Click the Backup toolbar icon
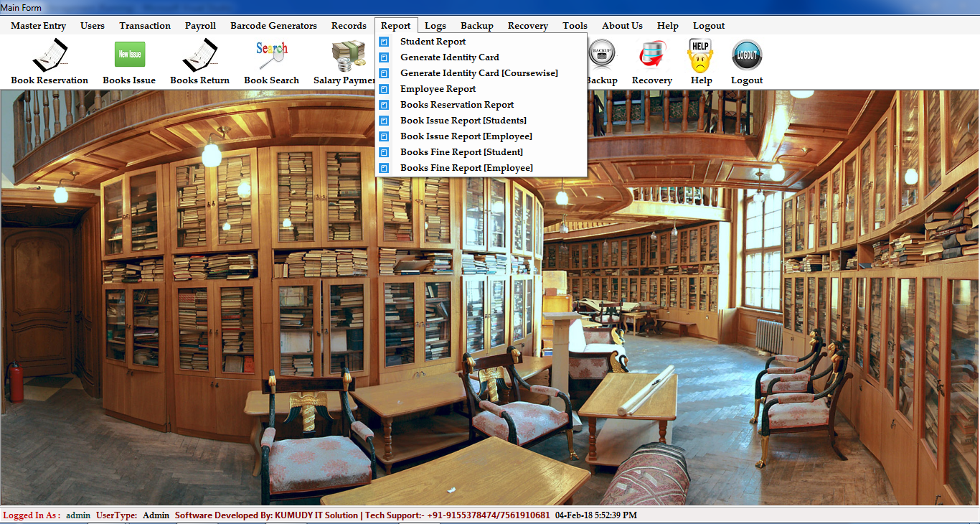Screen dimensions: 980x524 point(601,55)
